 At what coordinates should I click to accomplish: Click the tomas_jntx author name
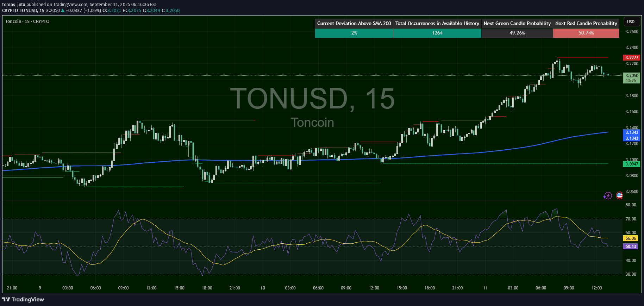pos(13,5)
